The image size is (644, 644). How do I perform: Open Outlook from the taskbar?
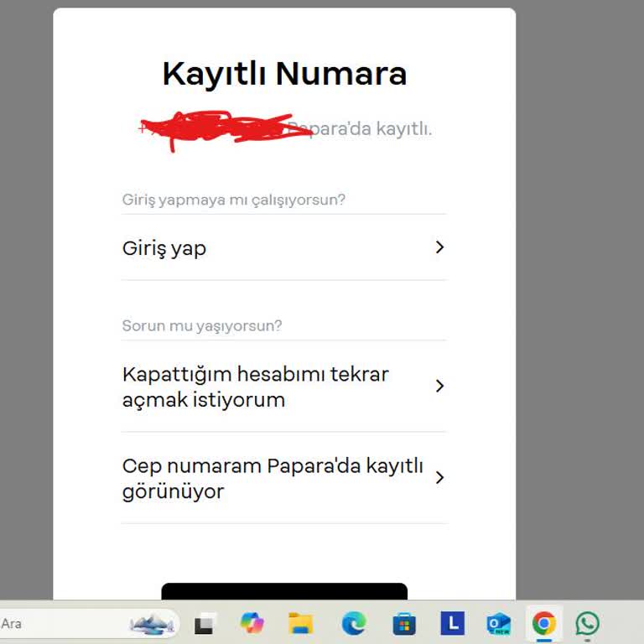pos(498,624)
